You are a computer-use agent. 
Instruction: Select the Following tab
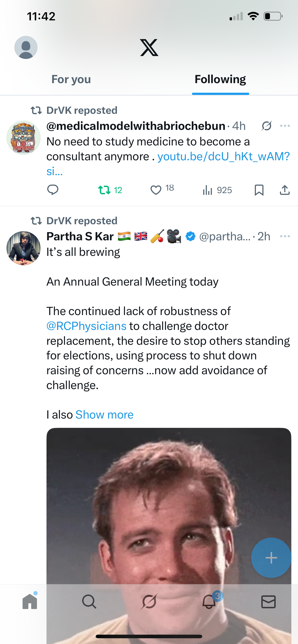pyautogui.click(x=220, y=79)
